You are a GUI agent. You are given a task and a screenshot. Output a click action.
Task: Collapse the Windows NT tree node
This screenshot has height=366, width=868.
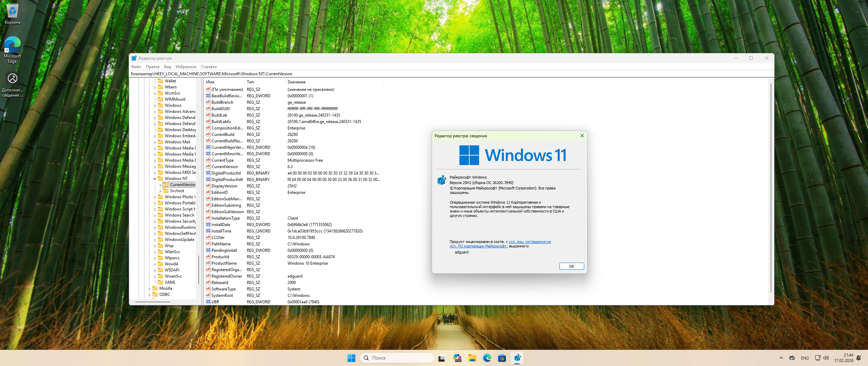coord(155,179)
